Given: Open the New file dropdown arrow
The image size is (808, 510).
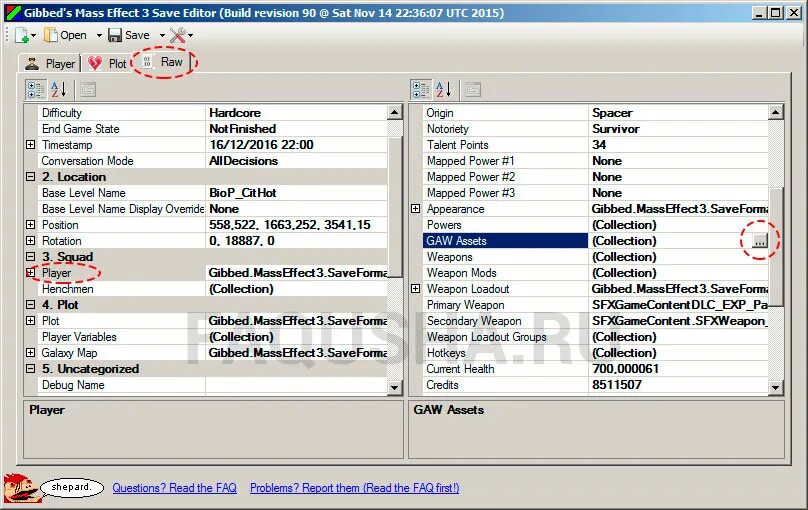Looking at the screenshot, I should (x=33, y=36).
